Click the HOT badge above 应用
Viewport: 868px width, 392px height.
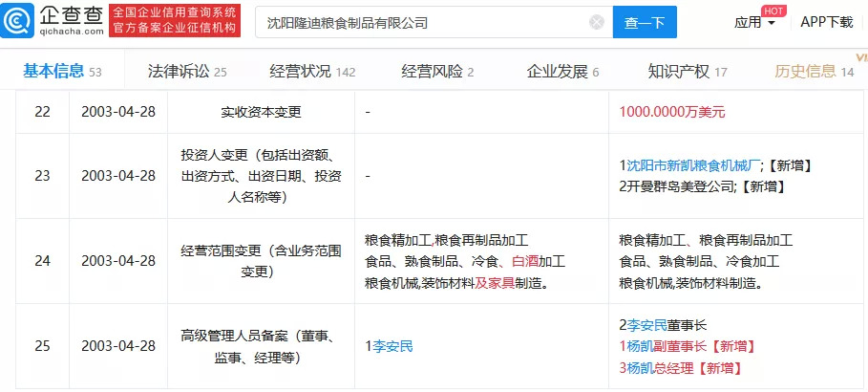click(x=774, y=10)
